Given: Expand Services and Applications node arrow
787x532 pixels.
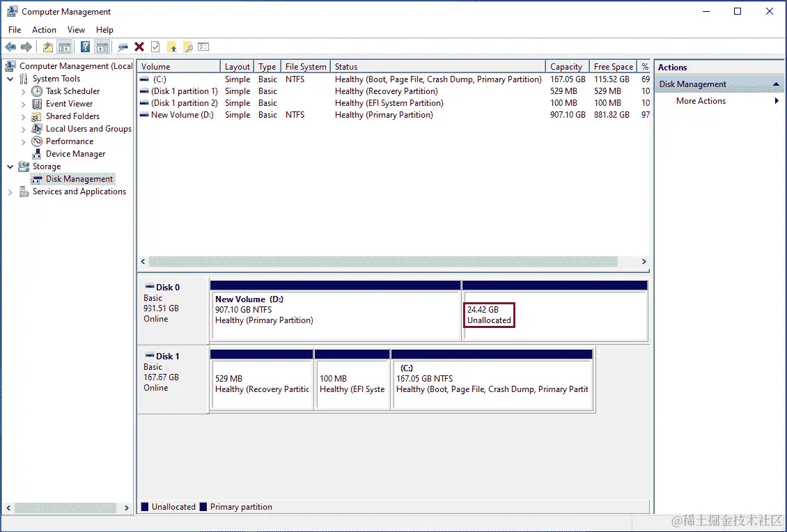Looking at the screenshot, I should pyautogui.click(x=10, y=191).
